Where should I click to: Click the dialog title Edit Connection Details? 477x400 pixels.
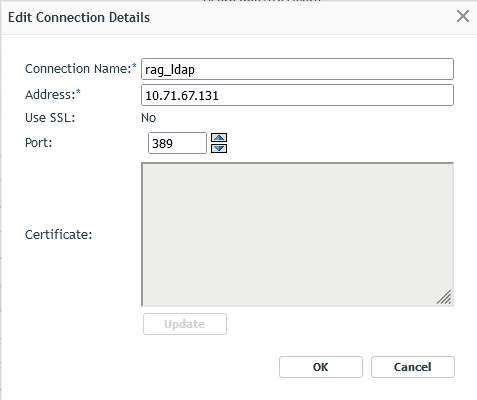pos(79,17)
